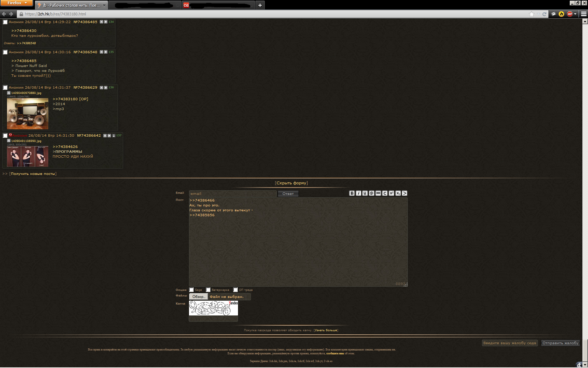Click the browser address bar URL
The height and width of the screenshot is (368, 588).
[x=55, y=14]
